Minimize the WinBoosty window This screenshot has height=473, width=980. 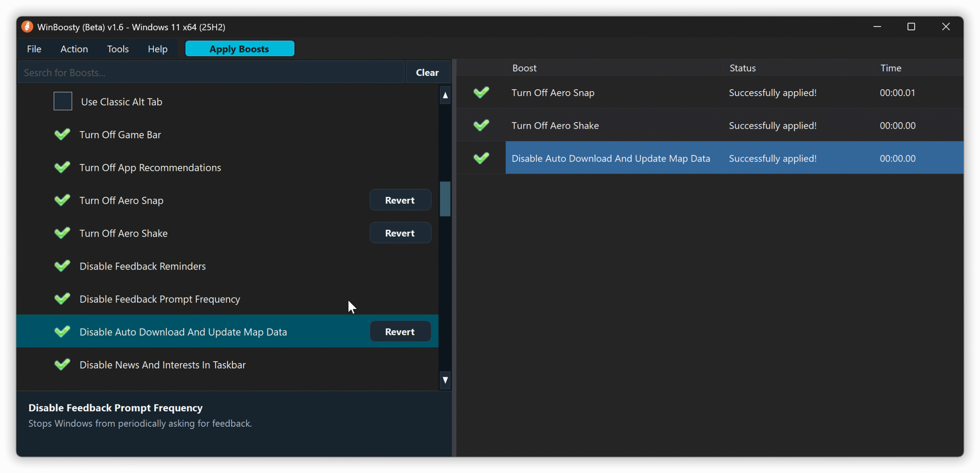(877, 27)
